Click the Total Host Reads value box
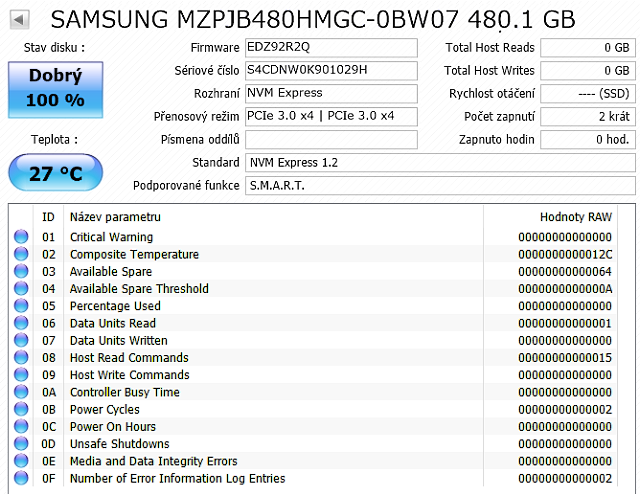 point(588,48)
